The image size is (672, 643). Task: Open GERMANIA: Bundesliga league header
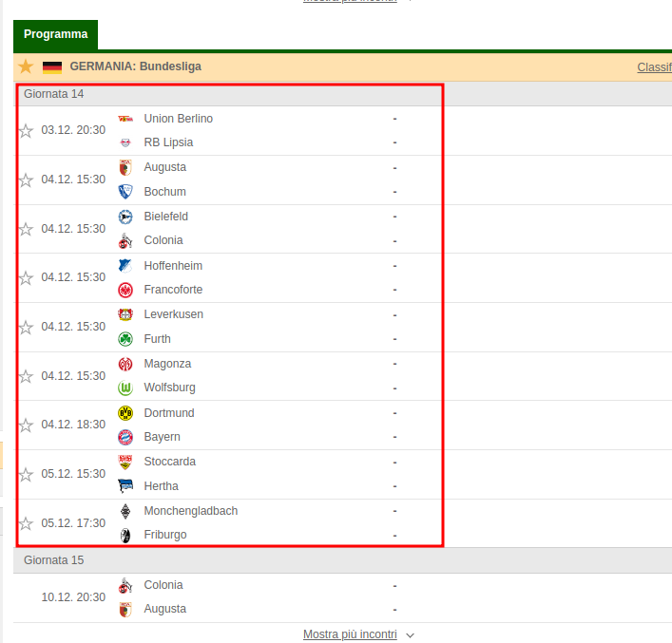(135, 66)
